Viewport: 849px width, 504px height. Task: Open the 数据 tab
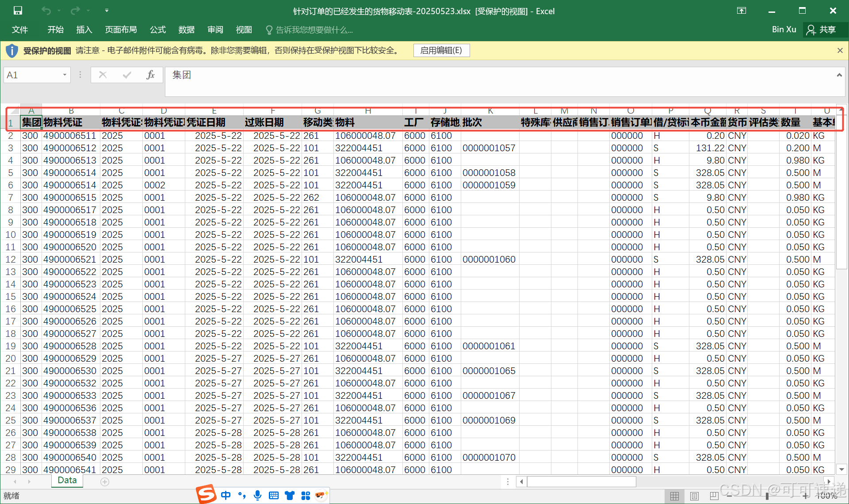[x=187, y=30]
